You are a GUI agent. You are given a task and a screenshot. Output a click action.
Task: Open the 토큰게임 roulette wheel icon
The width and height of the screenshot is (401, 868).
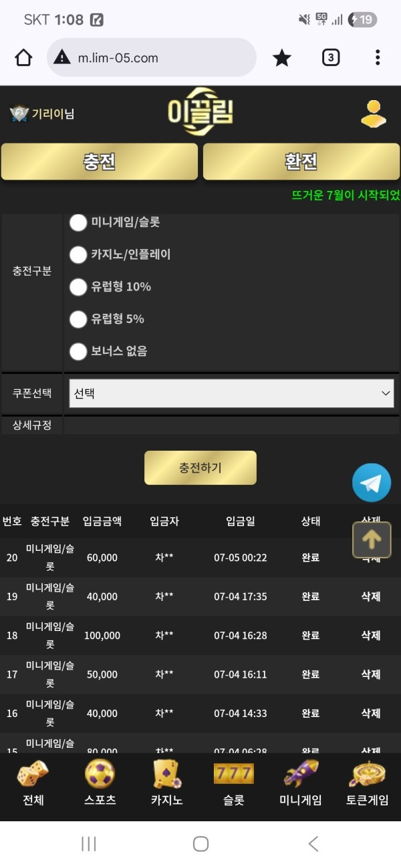coord(366,776)
